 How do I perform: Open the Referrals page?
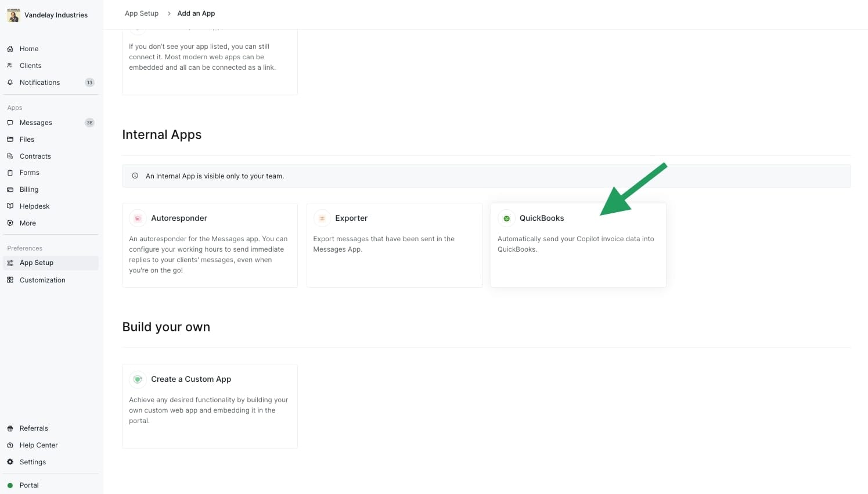click(x=34, y=428)
